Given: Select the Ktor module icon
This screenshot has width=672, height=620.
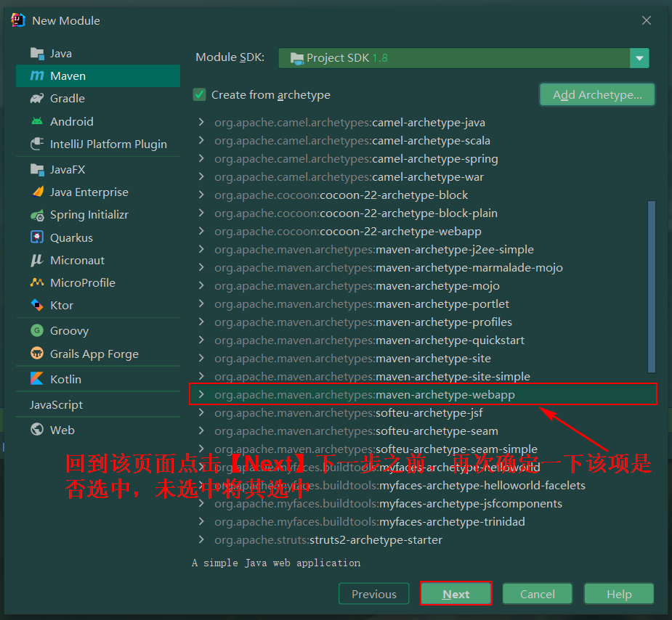Looking at the screenshot, I should point(37,305).
